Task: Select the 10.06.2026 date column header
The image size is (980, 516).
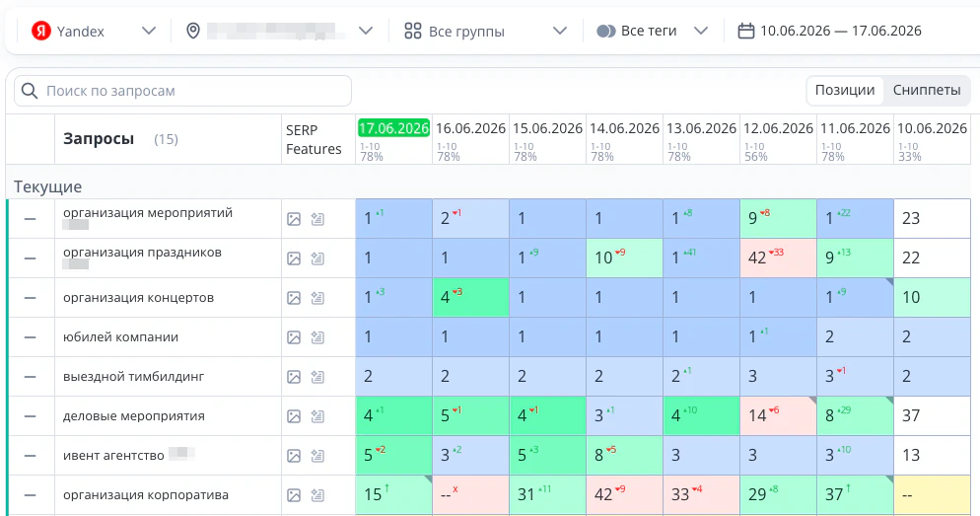Action: pos(932,128)
